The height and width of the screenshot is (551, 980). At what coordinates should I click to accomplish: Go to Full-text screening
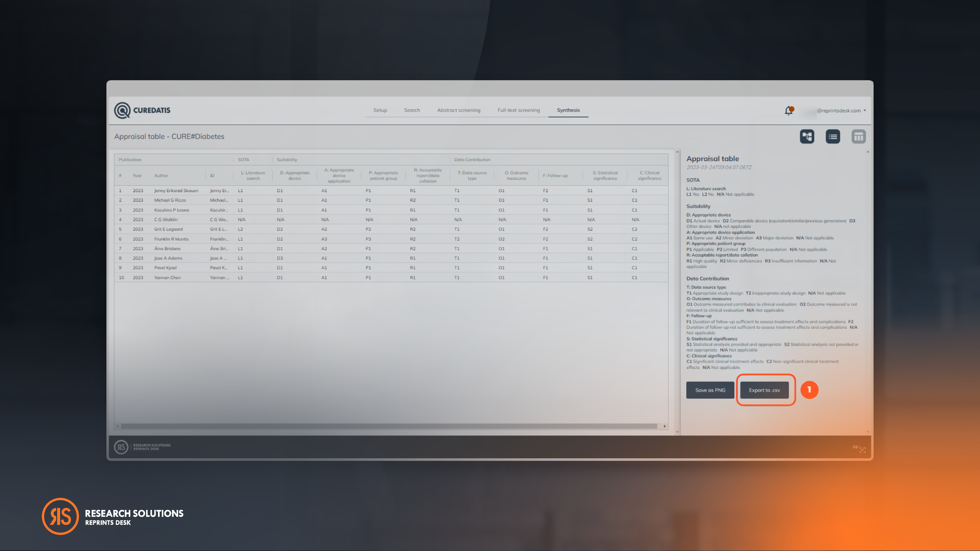click(x=518, y=110)
